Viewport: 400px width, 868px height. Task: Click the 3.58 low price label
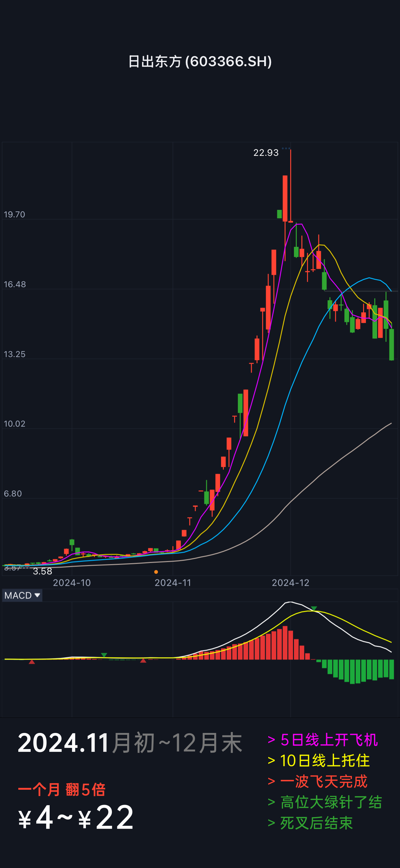(42, 571)
